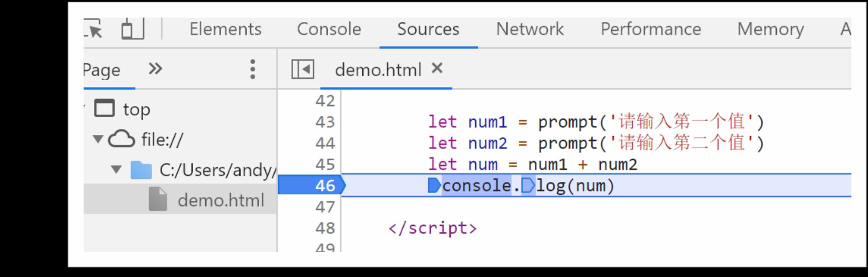The image size is (868, 277).
Task: Click the inline breakpoint marker before console
Action: pos(434,186)
